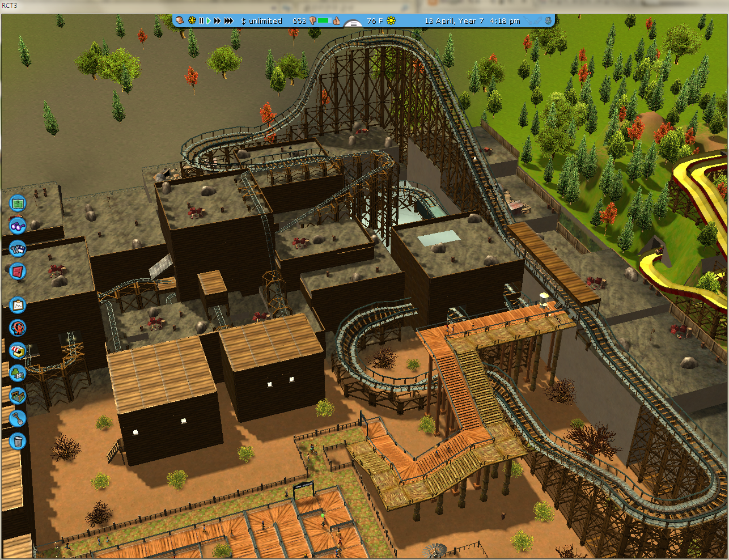Click the thumbs-up rating icon
Image resolution: width=729 pixels, height=560 pixels.
[x=336, y=20]
